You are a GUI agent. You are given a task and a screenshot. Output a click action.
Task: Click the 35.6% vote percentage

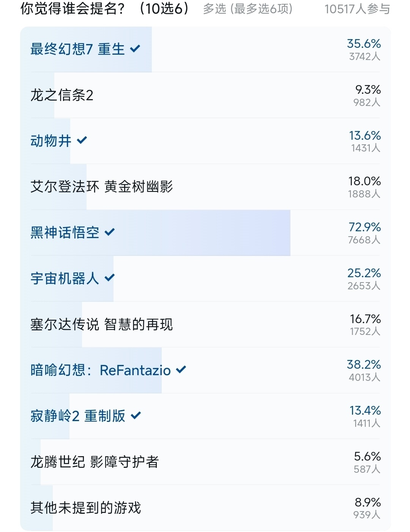(364, 44)
